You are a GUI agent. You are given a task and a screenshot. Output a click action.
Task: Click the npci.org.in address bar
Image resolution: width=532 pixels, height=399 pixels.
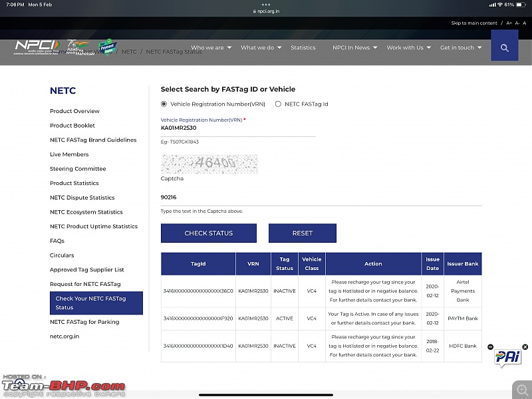[266, 11]
